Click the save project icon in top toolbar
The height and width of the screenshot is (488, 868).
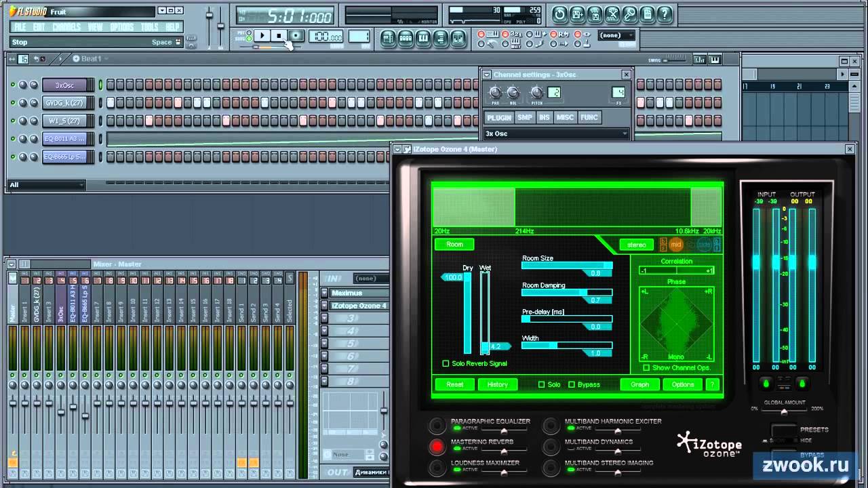[x=577, y=14]
